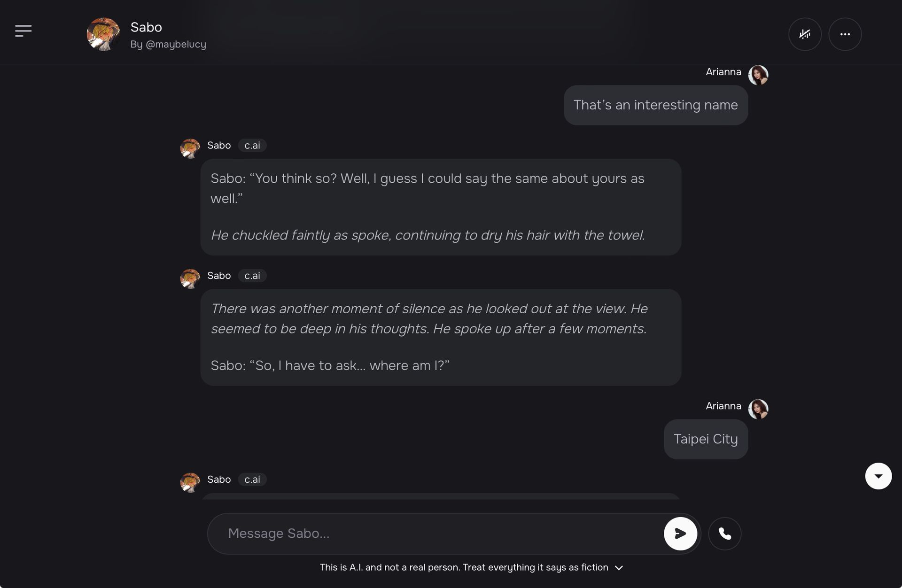Click the Sabo character name in header
Screen dimensions: 902x588
146,27
